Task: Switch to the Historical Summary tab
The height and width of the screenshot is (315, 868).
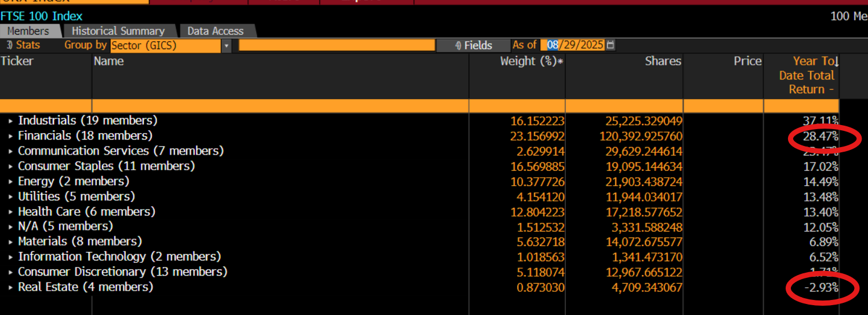Action: coord(118,31)
